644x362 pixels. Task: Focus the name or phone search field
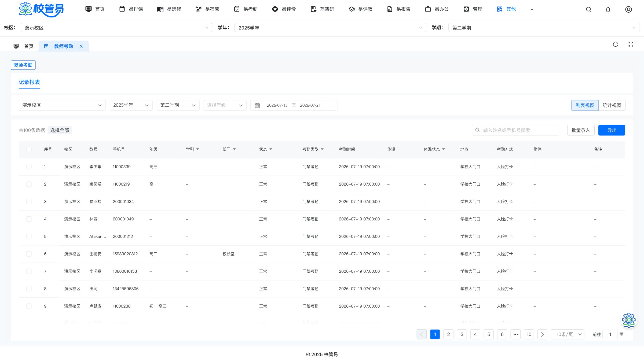pyautogui.click(x=515, y=130)
